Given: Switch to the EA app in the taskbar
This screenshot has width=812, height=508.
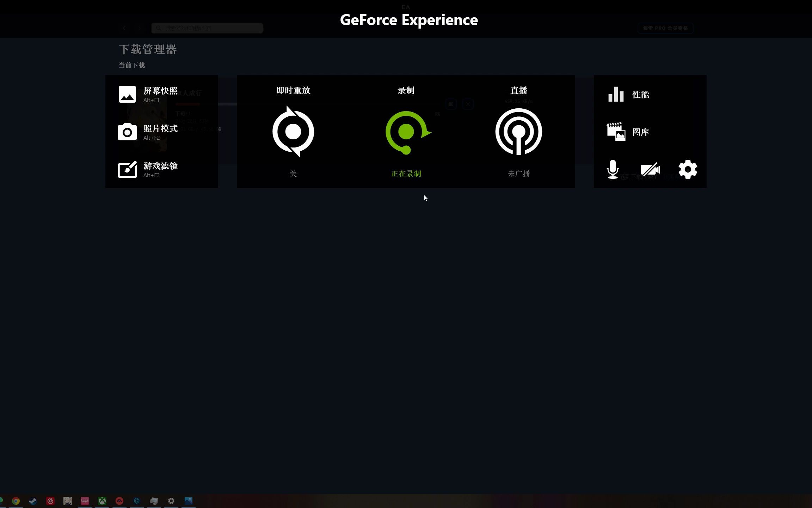Looking at the screenshot, I should point(119,501).
